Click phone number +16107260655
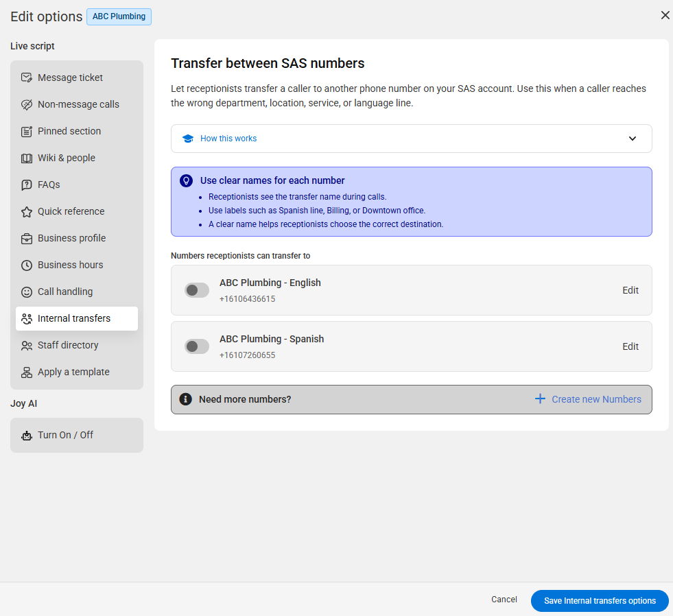The height and width of the screenshot is (616, 673). coord(247,355)
